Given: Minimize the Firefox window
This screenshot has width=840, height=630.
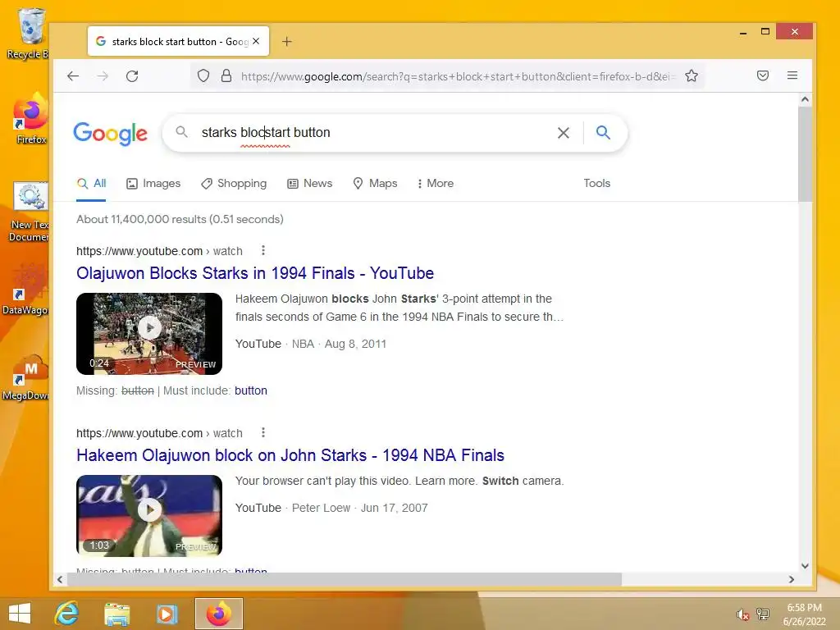Looking at the screenshot, I should (x=743, y=32).
